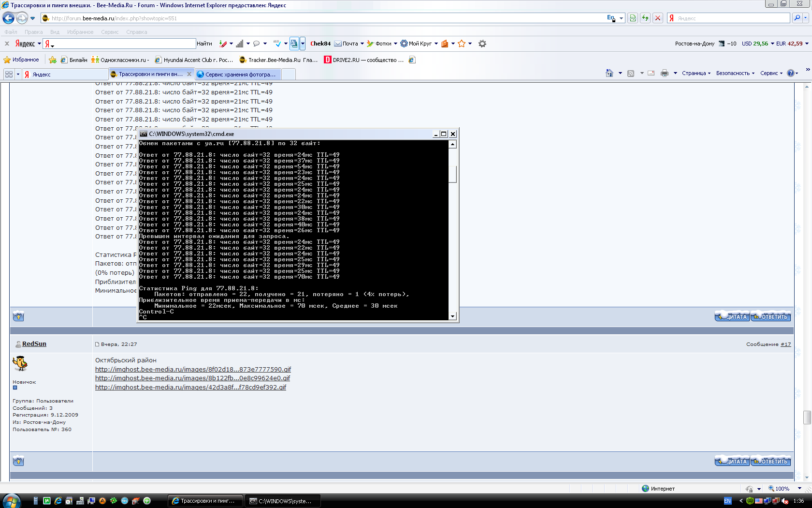Open the Безопасность command bar menu
Screen dimensions: 812x508
(x=735, y=73)
